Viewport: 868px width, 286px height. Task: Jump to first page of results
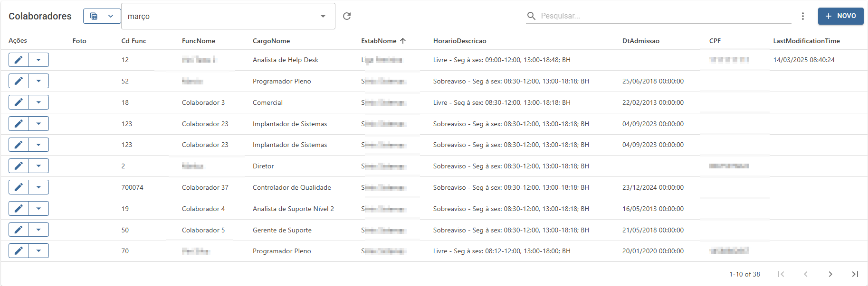coord(781,274)
